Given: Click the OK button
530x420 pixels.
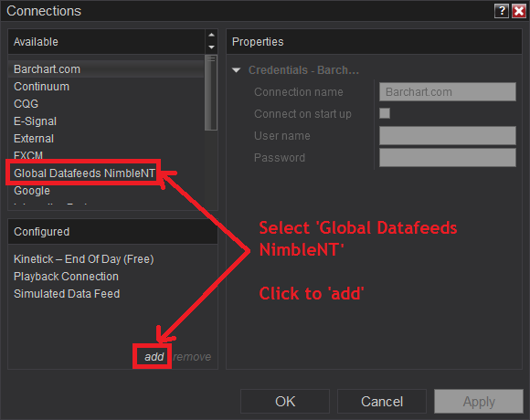Looking at the screenshot, I should pos(285,402).
